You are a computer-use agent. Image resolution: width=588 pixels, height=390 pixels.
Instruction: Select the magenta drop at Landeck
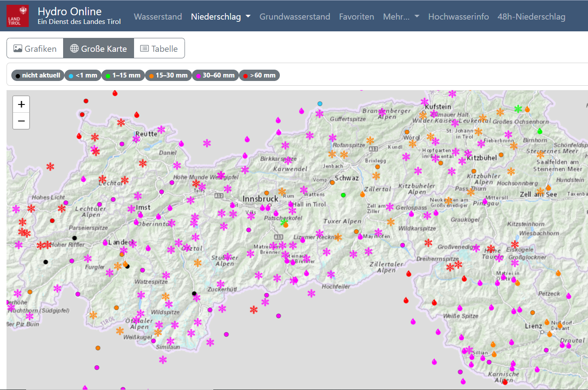pos(105,242)
